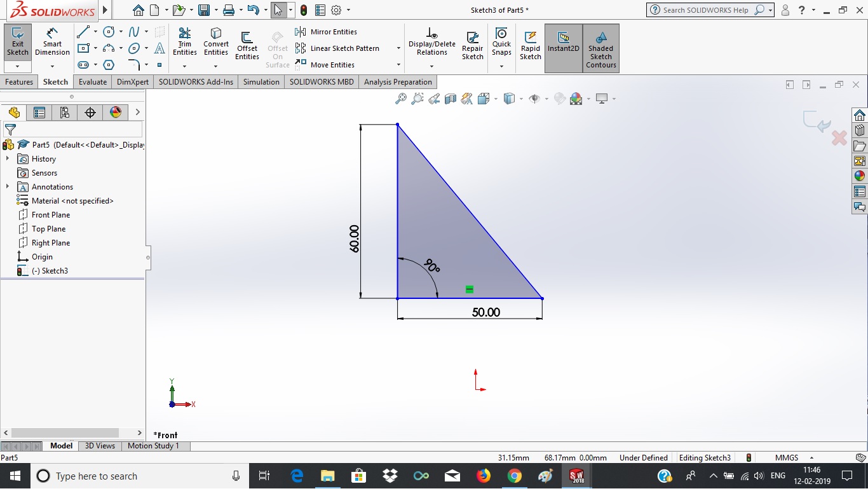Viewport: 868px width, 491px height.
Task: Toggle Shaded Sketch Contours
Action: (600, 48)
